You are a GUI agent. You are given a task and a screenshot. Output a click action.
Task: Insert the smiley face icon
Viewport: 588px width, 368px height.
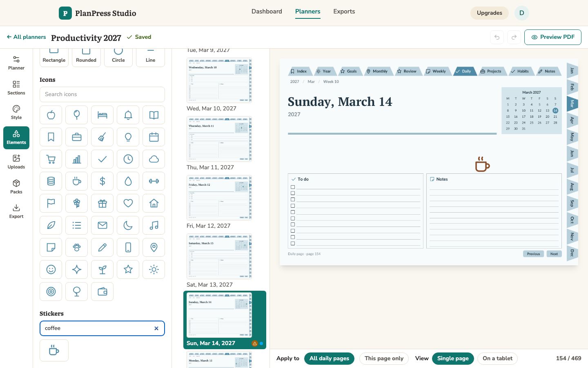coord(51,269)
